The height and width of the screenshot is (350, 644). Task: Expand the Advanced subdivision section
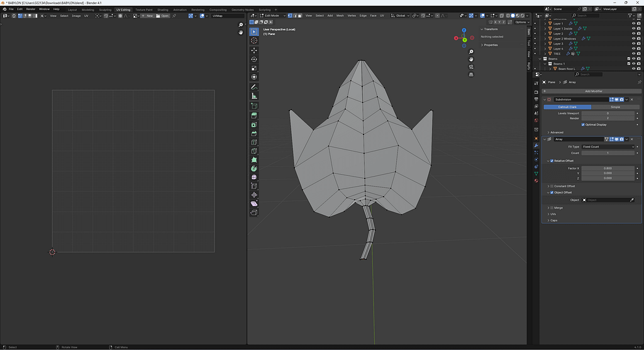coord(557,132)
